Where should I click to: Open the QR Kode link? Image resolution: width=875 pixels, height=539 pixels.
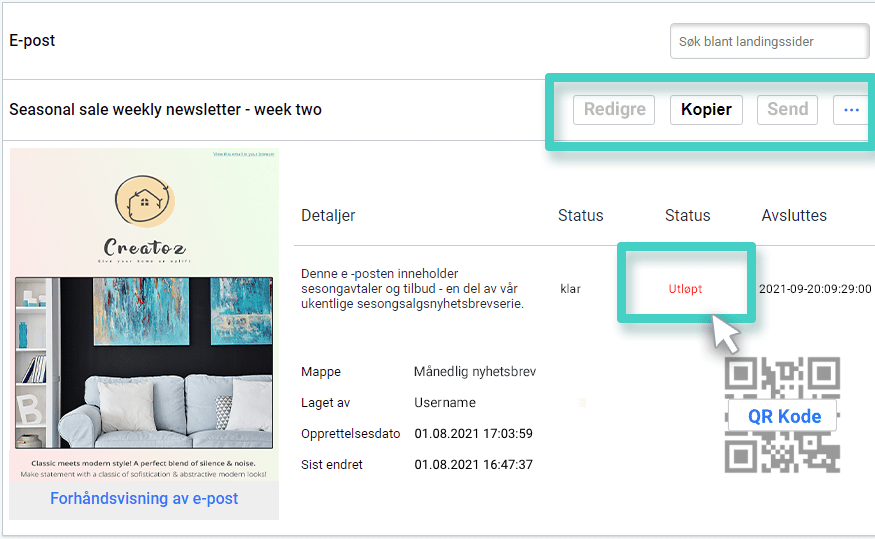pyautogui.click(x=784, y=416)
